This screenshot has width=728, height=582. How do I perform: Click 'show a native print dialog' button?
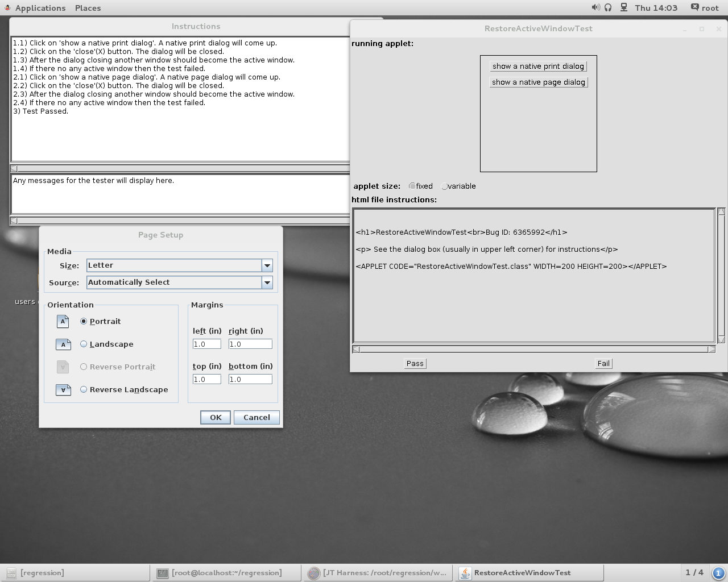pos(538,66)
